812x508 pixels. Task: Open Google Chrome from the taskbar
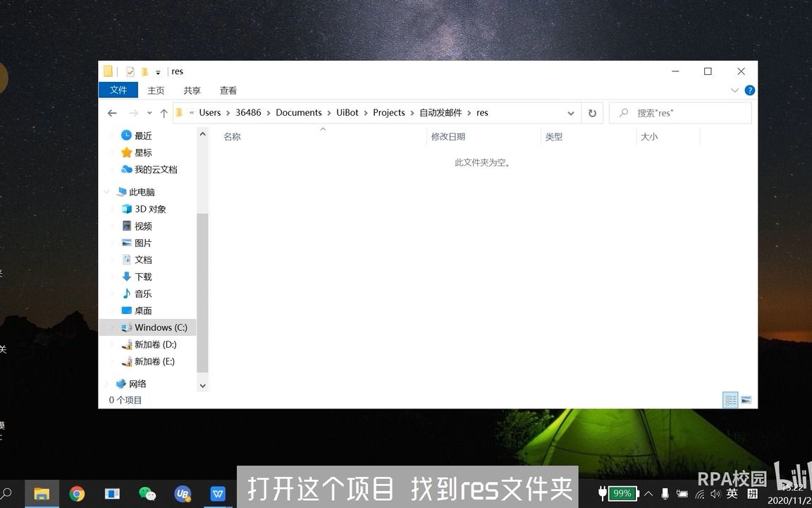[x=77, y=493]
